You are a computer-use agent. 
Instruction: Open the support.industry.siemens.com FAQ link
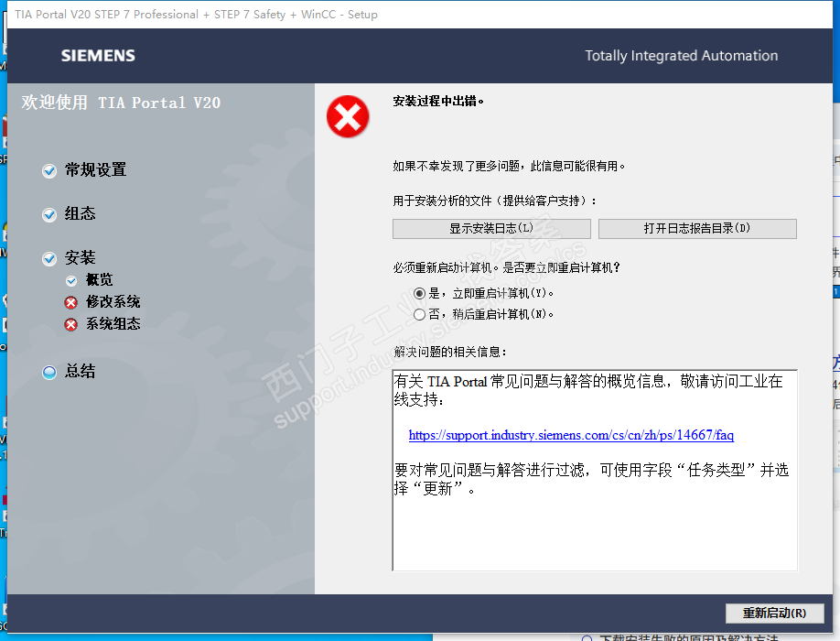click(571, 435)
